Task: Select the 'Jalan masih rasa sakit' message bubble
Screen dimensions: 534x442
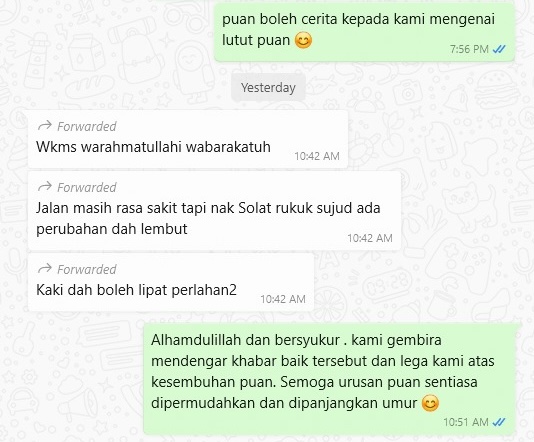Action: pyautogui.click(x=215, y=210)
